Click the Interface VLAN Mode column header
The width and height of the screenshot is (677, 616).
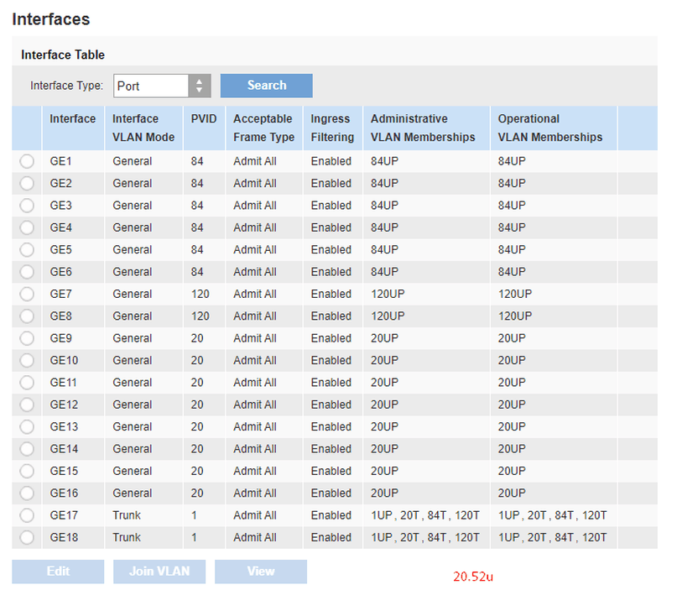click(x=143, y=128)
